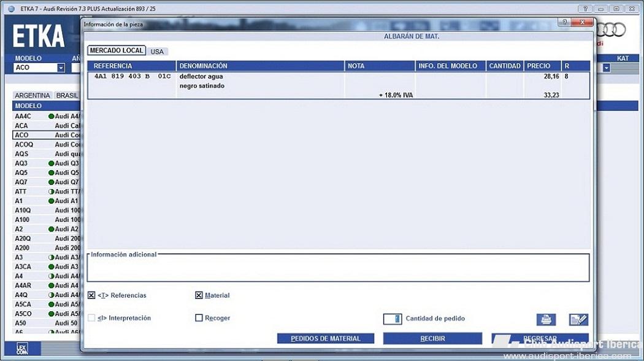
Task: Select the AQ7 model row
Action: 21,182
